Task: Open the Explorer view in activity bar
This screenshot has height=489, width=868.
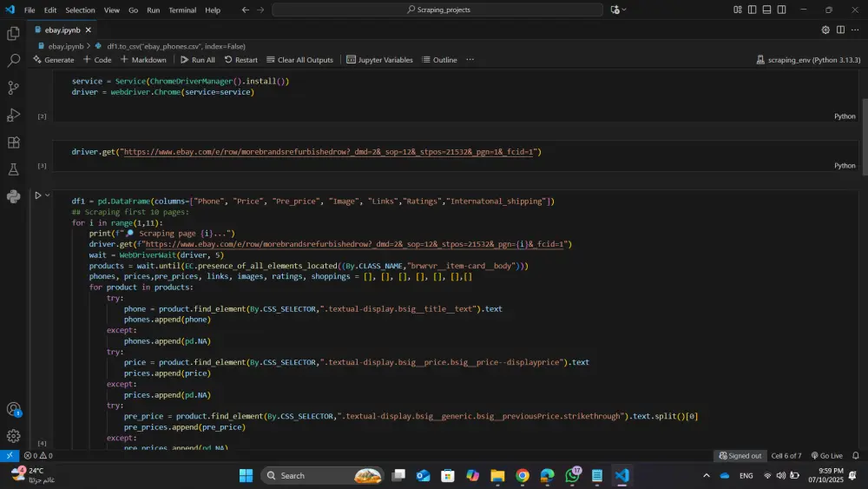Action: 13,34
